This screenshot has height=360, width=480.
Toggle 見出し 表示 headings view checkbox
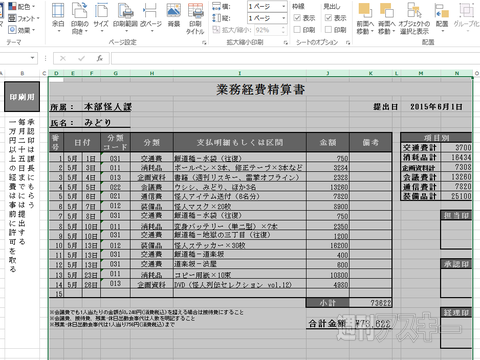(x=328, y=18)
